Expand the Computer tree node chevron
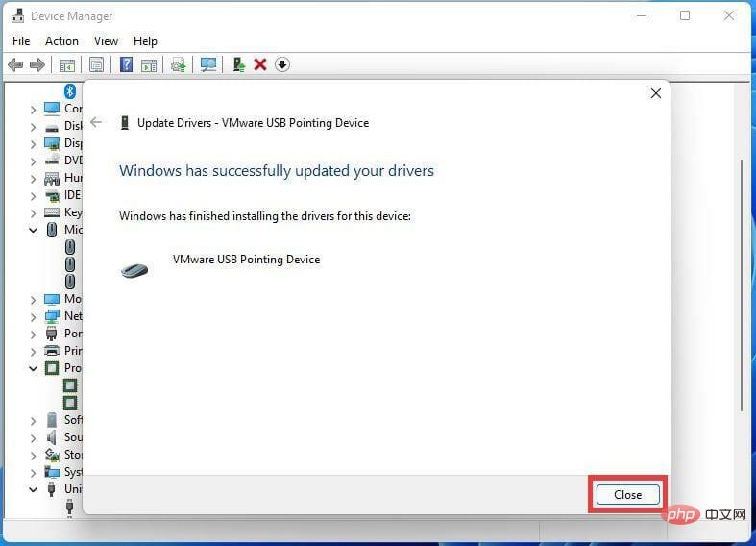Image resolution: width=756 pixels, height=546 pixels. [33, 110]
